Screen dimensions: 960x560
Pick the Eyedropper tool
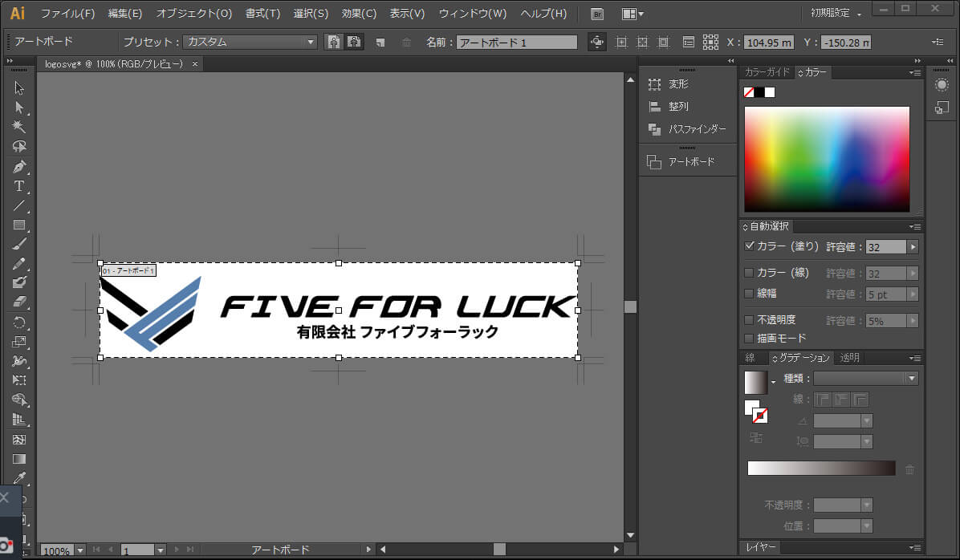coord(19,478)
